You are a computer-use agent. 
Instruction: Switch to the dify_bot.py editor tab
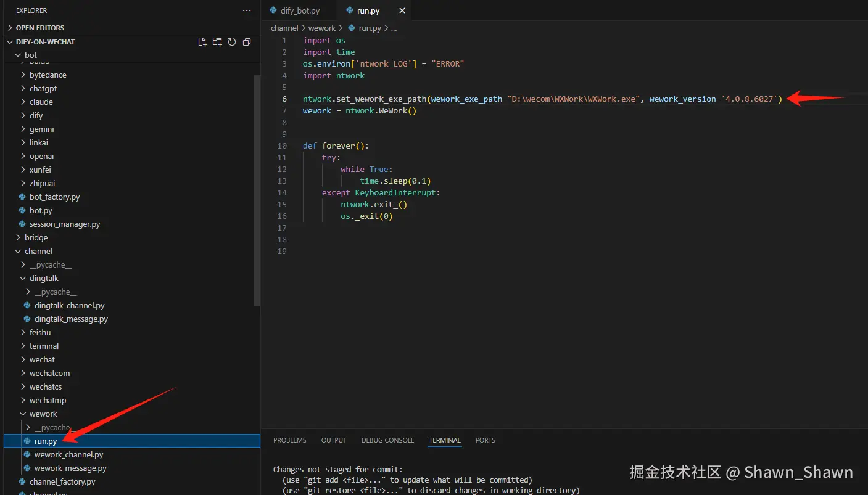299,10
